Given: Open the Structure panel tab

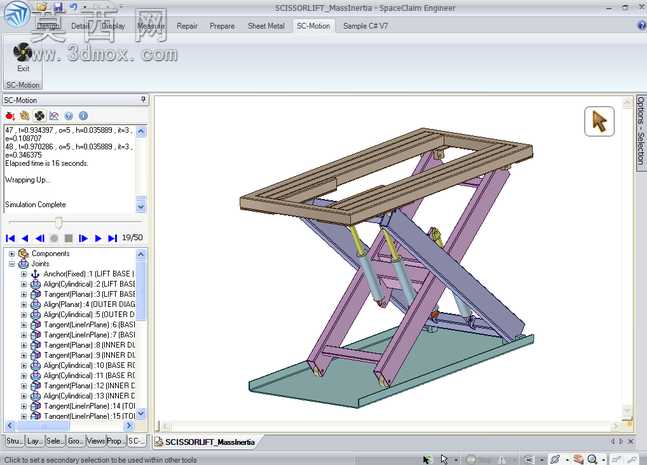Looking at the screenshot, I should [x=14, y=441].
